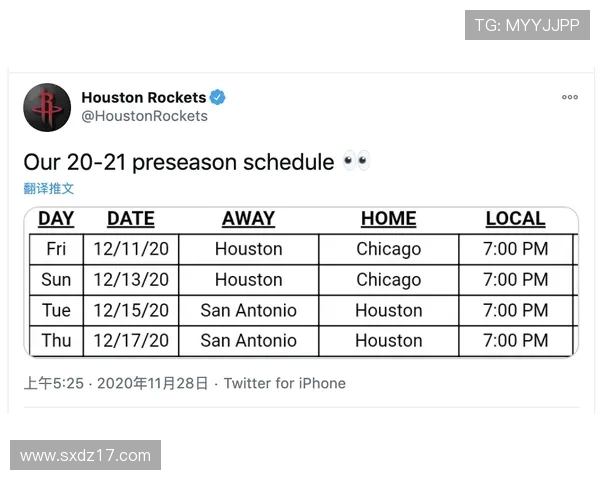Viewport: 600px width, 480px height.
Task: Click the TG: MYYJJPP watermark label
Action: coord(527,25)
